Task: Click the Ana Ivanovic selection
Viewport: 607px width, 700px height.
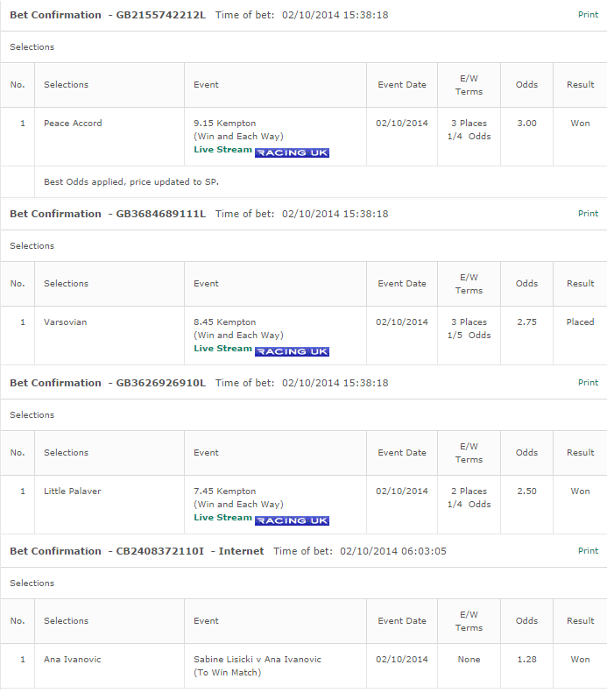Action: [x=73, y=660]
